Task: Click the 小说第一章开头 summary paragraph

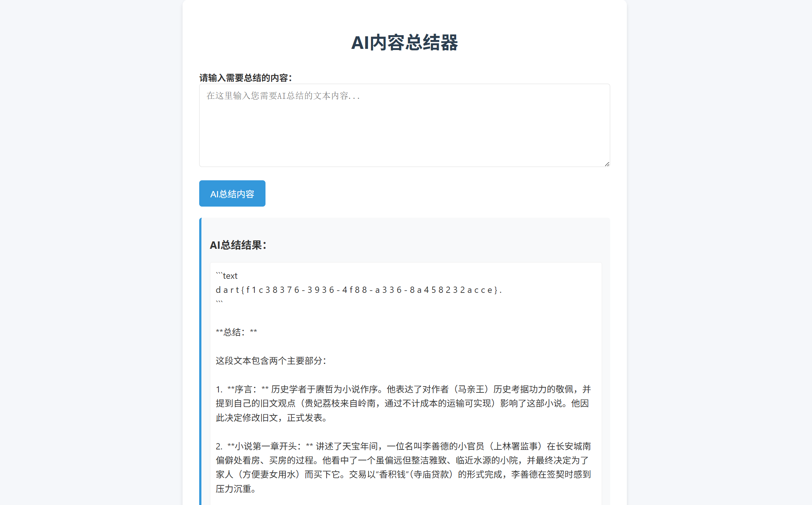Action: 403,467
